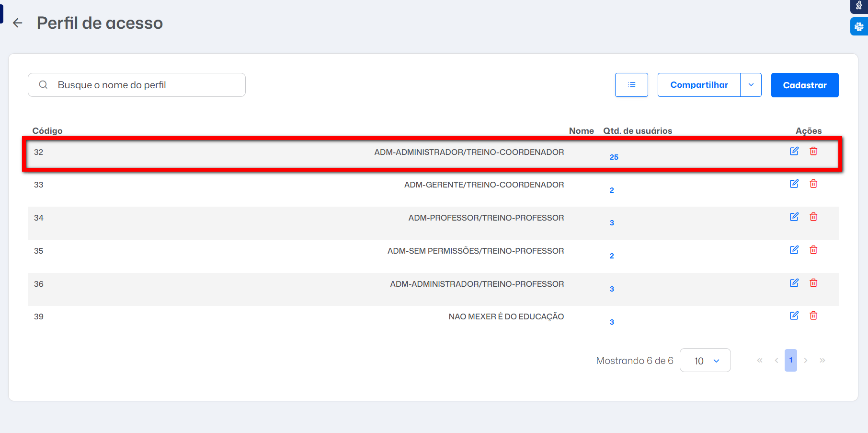Delete profile ADM-GERENTE/TREINO-COORDENADOR
The height and width of the screenshot is (433, 868).
point(813,184)
